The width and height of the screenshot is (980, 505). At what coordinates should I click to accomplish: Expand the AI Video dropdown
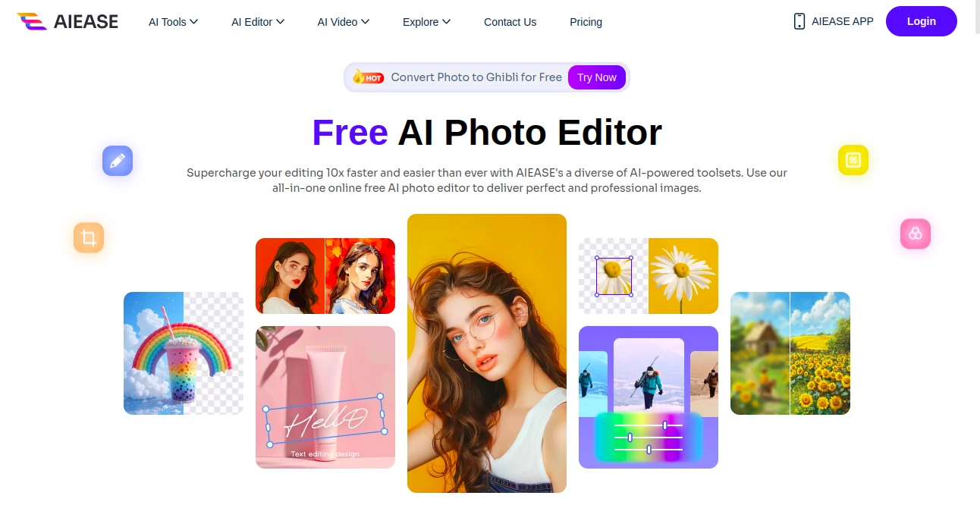[x=344, y=22]
